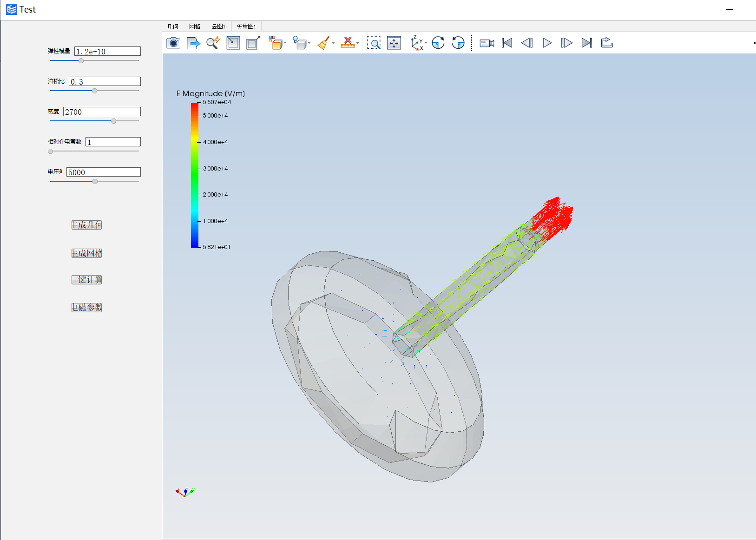Click the ruler with red X icon

(x=348, y=43)
